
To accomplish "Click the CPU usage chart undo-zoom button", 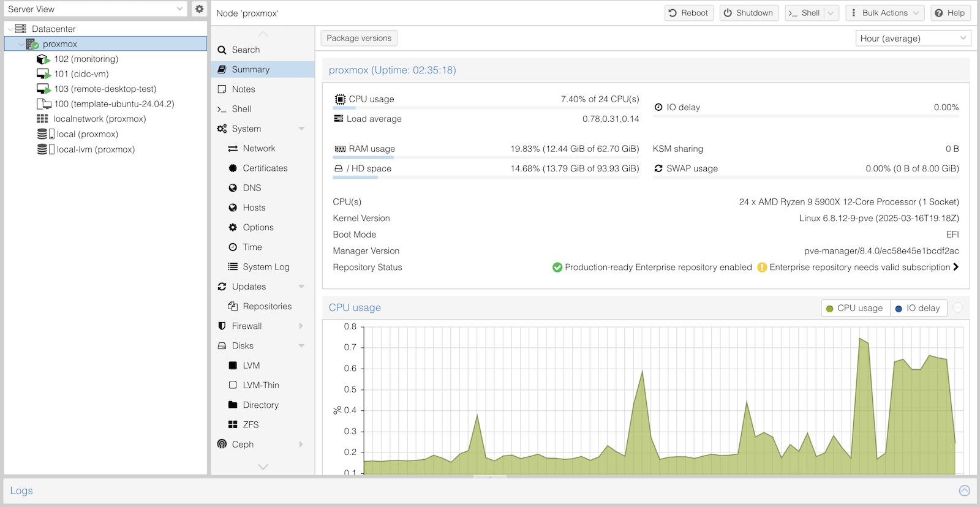I will [958, 308].
